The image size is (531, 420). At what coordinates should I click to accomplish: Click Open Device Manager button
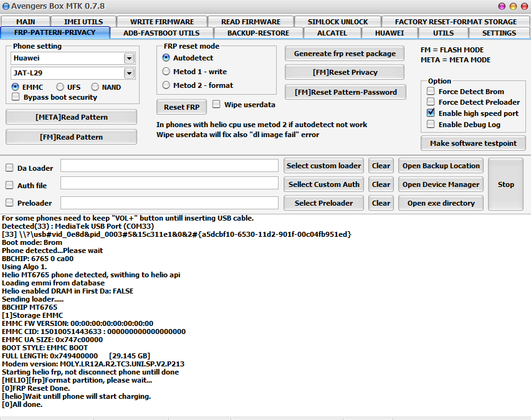coord(441,184)
